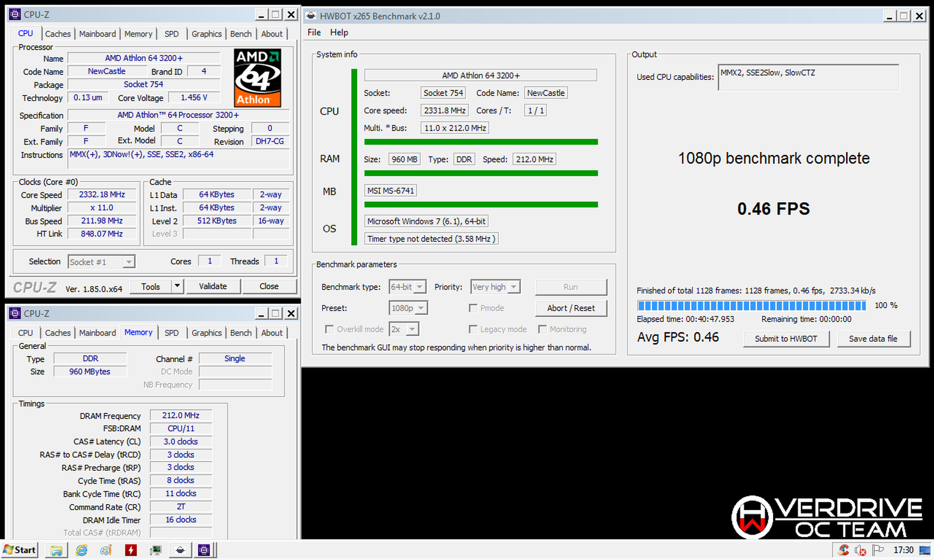
Task: Open About tab in upper CPU-Z window
Action: (x=272, y=34)
